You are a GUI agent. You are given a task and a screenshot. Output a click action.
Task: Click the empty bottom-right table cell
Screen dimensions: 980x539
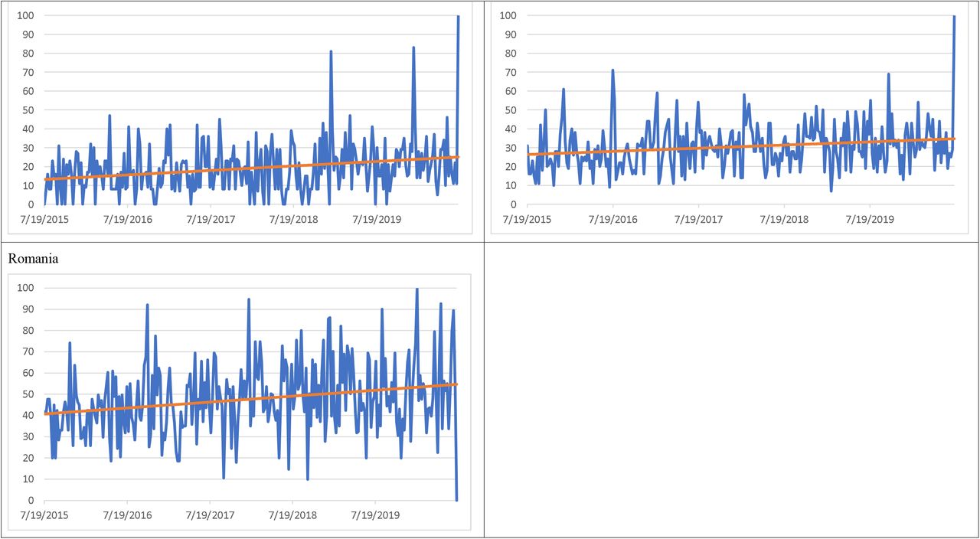click(x=732, y=390)
